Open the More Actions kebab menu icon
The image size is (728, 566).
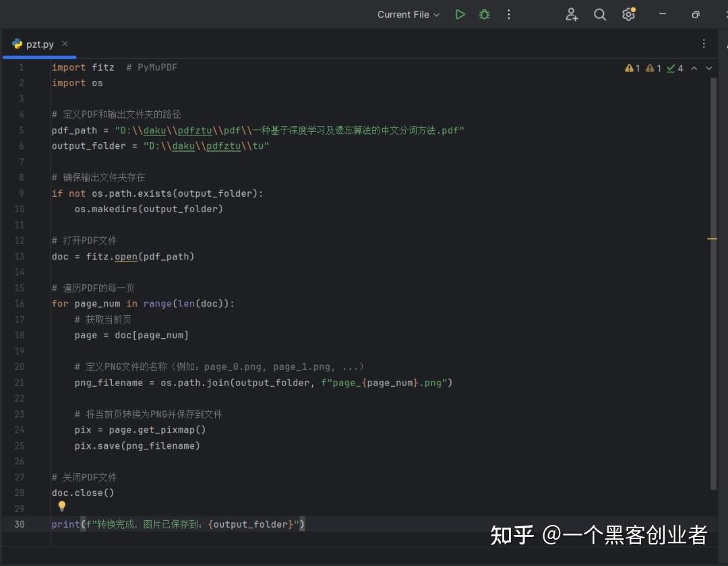click(x=509, y=14)
